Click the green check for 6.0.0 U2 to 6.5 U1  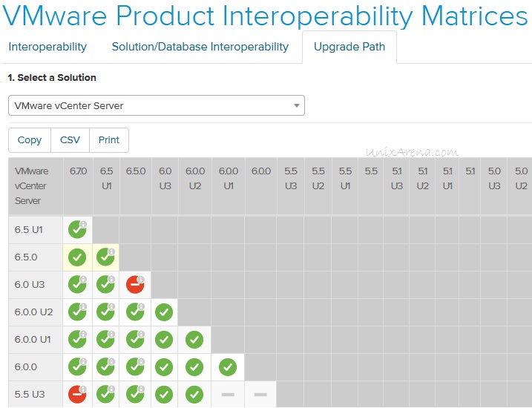tap(105, 312)
